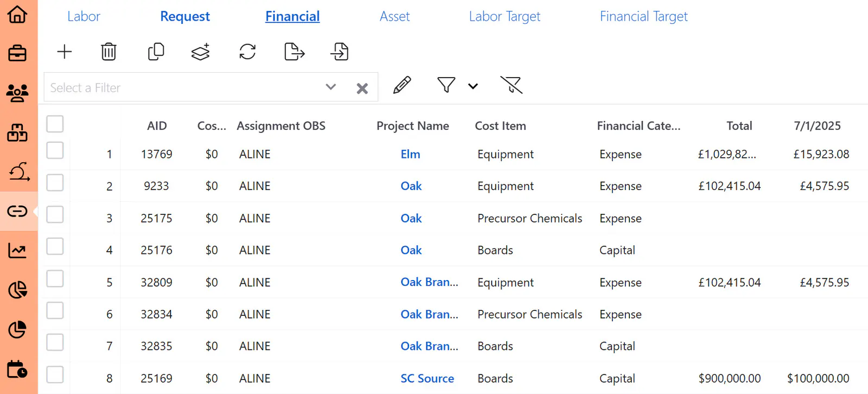Open the Financial Target tab

pos(644,16)
